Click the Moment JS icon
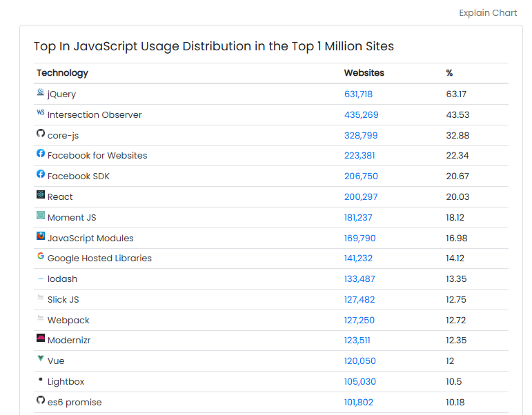 coord(41,215)
